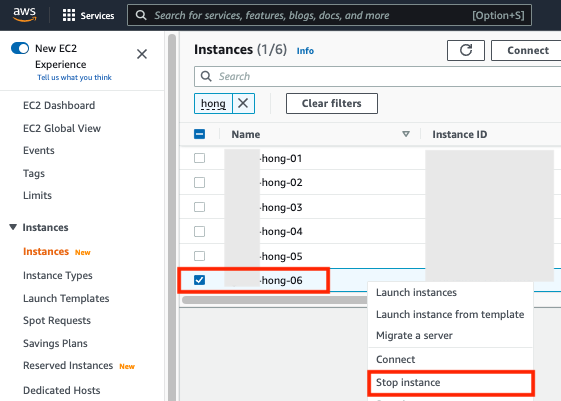The width and height of the screenshot is (561, 401).
Task: Open Spot Requests in the sidebar
Action: click(x=57, y=321)
